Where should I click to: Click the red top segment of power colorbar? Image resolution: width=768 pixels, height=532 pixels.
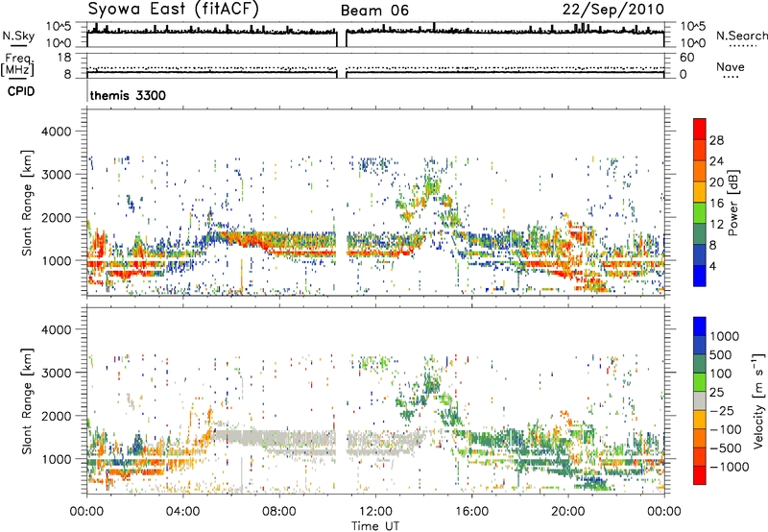pos(700,129)
